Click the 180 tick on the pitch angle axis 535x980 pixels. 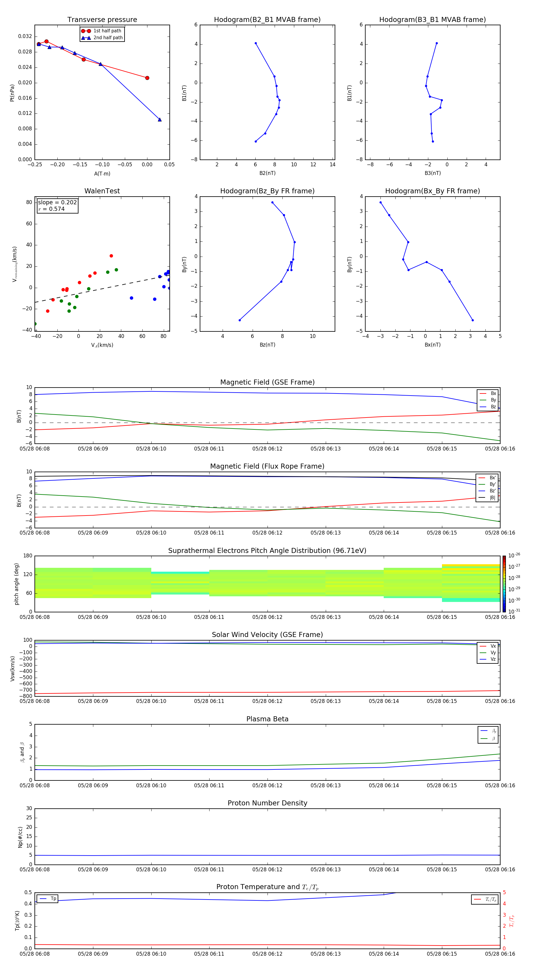28,556
